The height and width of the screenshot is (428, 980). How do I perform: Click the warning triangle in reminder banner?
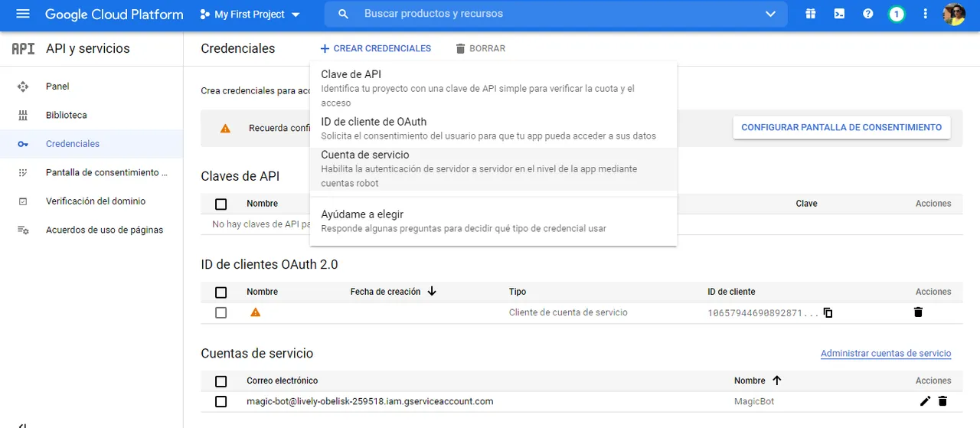pyautogui.click(x=225, y=129)
